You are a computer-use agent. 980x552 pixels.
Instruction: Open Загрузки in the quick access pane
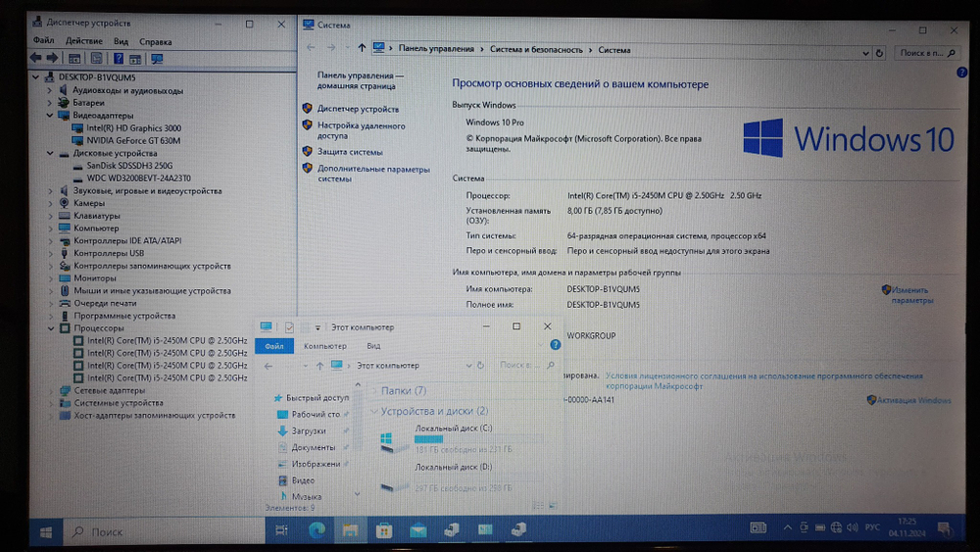(x=309, y=430)
